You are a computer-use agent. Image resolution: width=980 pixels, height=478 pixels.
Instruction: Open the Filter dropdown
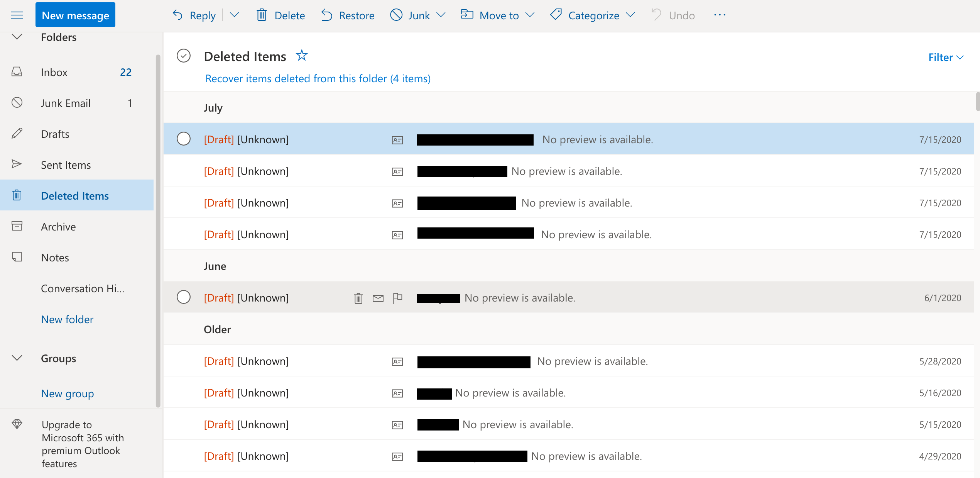(946, 57)
